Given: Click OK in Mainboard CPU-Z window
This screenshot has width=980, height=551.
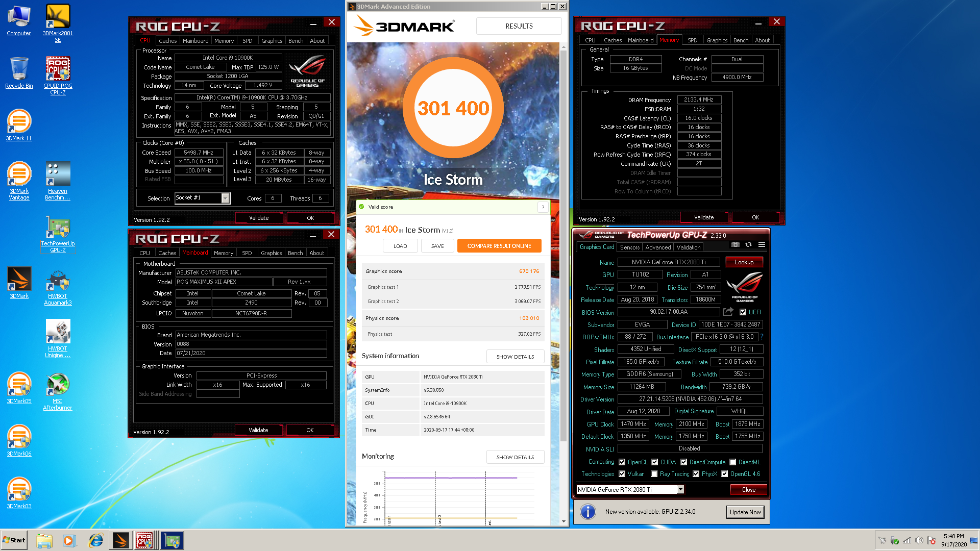Looking at the screenshot, I should coord(310,430).
